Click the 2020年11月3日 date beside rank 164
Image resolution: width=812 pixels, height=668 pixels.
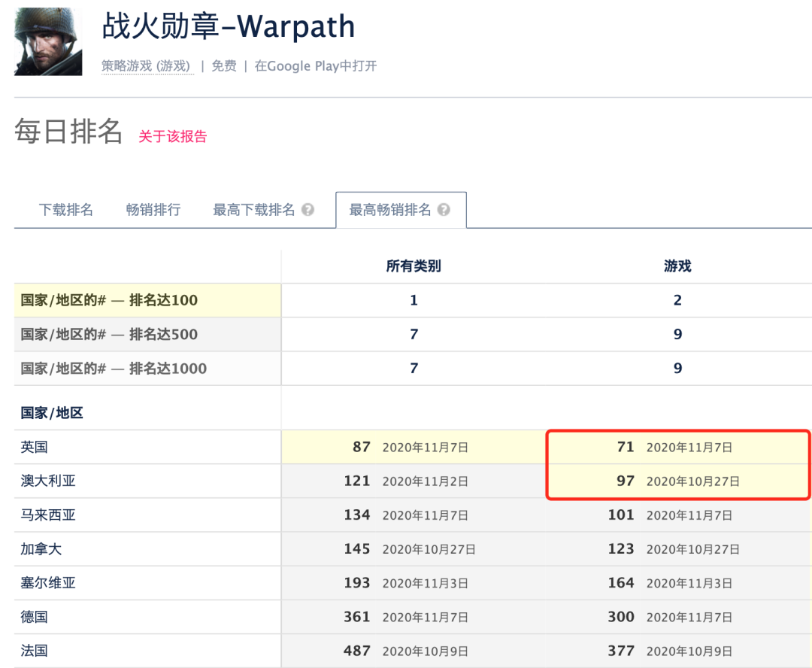[x=689, y=584]
